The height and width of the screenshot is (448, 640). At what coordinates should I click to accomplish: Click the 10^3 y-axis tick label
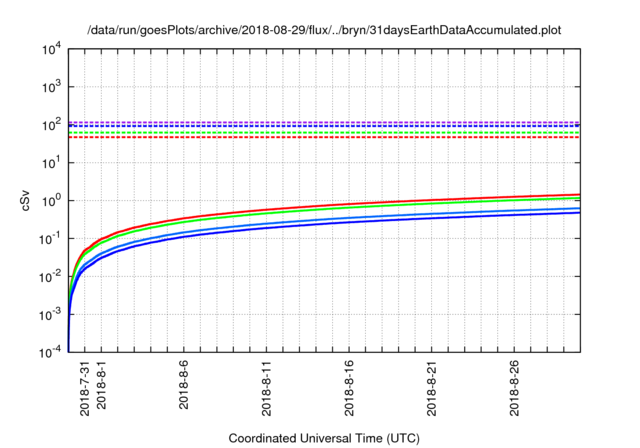(x=50, y=87)
